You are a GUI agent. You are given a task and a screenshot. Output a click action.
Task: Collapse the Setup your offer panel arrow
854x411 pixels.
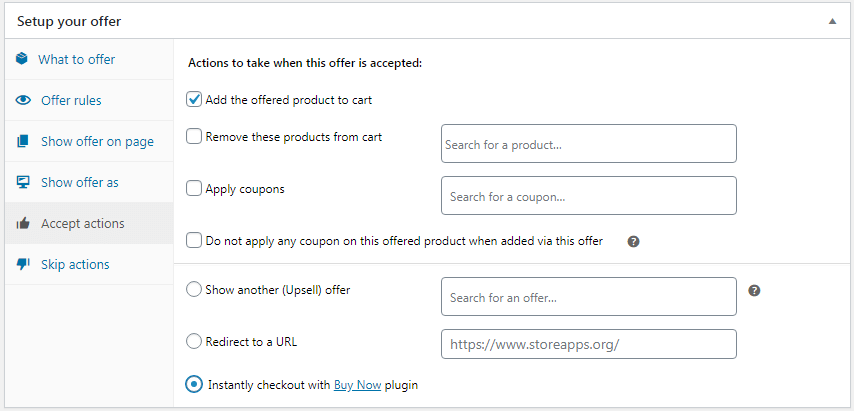tap(832, 22)
